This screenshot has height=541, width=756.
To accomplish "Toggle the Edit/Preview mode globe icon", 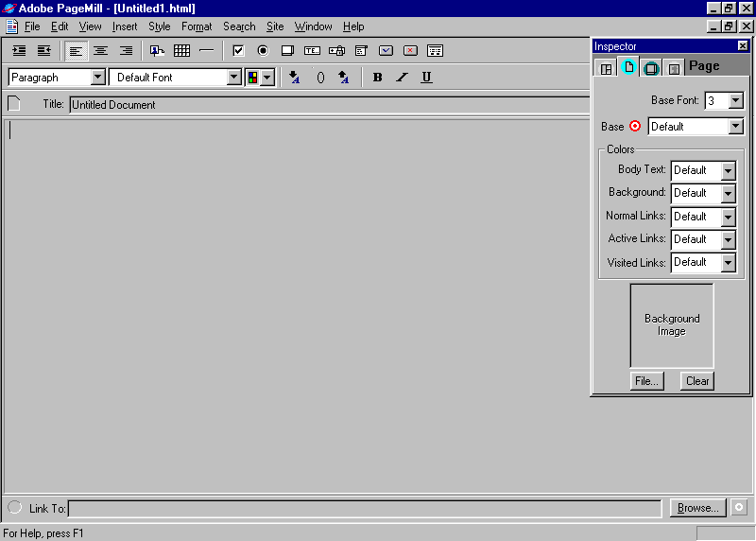I will click(14, 507).
